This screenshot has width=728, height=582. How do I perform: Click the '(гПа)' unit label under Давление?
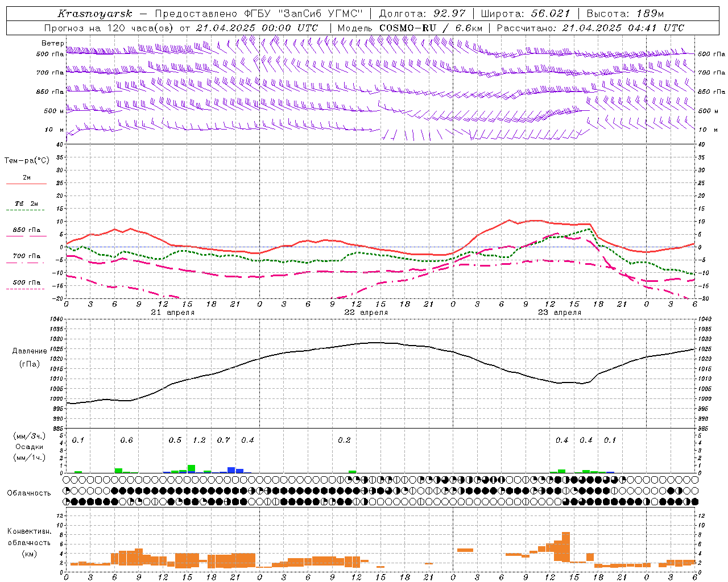[30, 364]
